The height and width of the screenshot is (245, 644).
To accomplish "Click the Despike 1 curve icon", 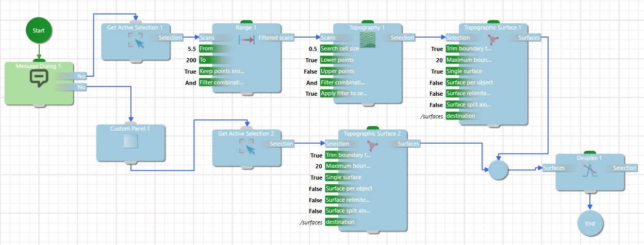I will coord(590,171).
